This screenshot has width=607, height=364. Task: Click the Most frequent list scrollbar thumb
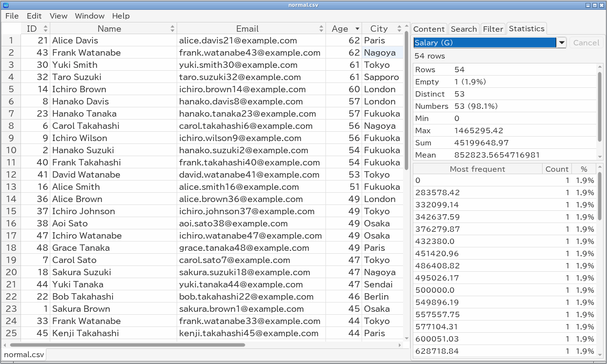[x=600, y=195]
